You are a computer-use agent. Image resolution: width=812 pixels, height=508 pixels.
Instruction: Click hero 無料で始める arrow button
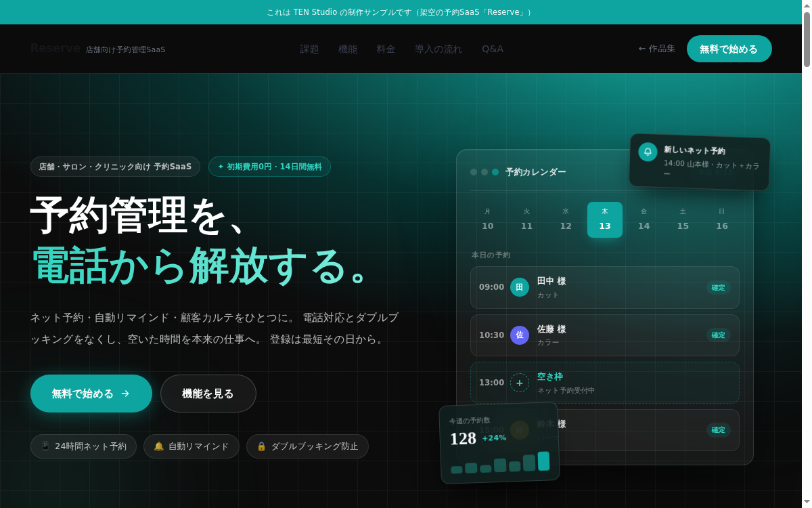[x=91, y=394]
